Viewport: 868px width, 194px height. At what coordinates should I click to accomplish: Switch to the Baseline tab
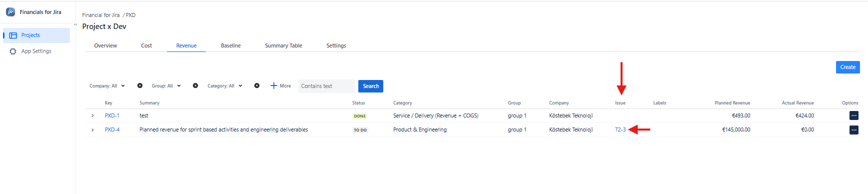[x=231, y=45]
